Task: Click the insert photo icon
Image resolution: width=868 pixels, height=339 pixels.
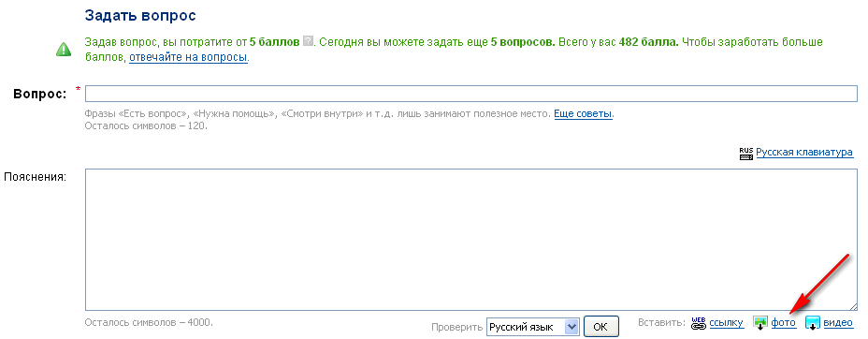Action: [x=760, y=323]
